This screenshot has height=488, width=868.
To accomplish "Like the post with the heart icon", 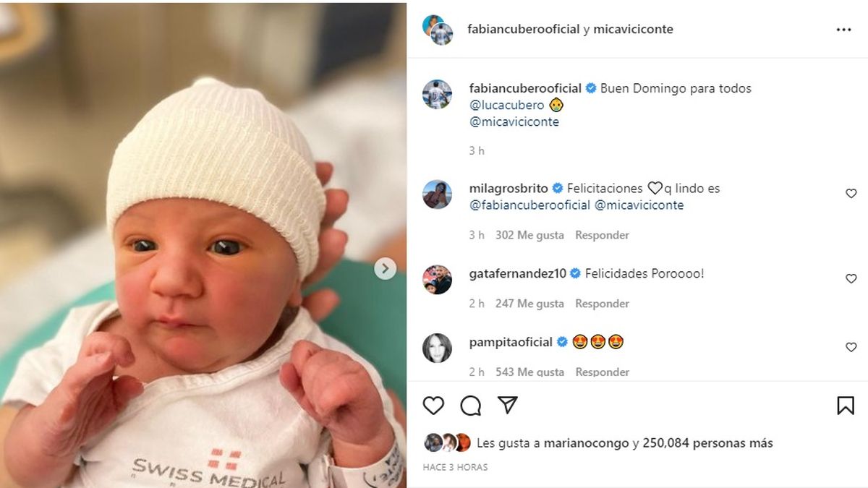I will 433,406.
